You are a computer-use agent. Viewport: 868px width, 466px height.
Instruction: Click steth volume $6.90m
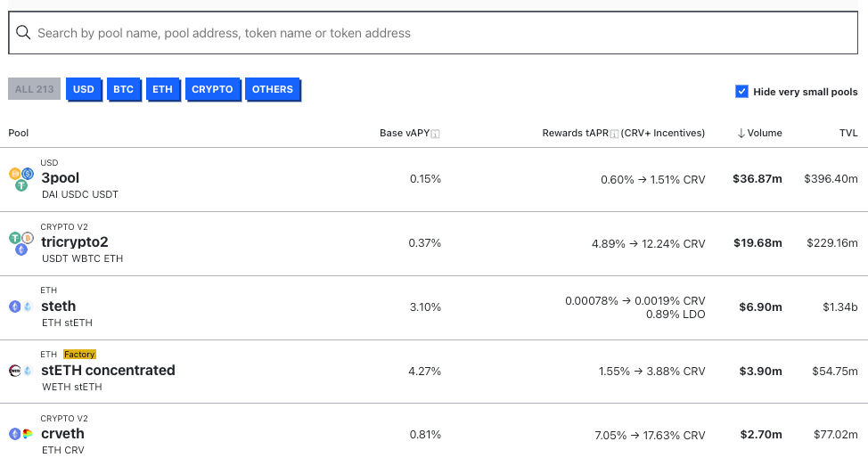760,307
